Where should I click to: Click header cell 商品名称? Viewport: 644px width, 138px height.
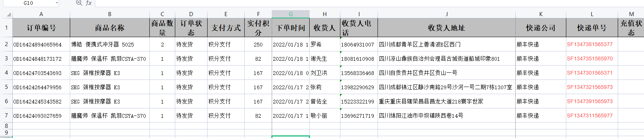[x=110, y=28]
